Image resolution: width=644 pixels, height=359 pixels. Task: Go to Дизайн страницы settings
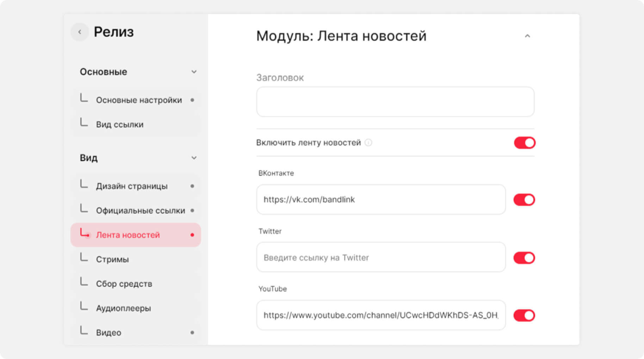(x=132, y=186)
